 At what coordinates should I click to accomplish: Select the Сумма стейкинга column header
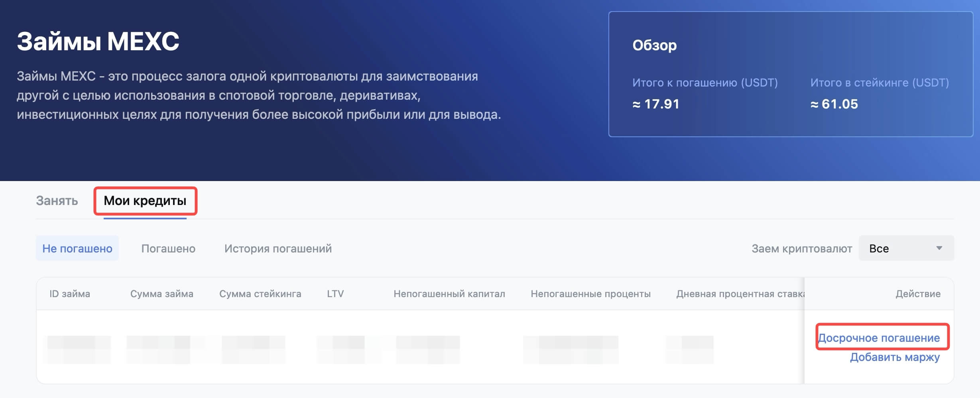coord(260,294)
